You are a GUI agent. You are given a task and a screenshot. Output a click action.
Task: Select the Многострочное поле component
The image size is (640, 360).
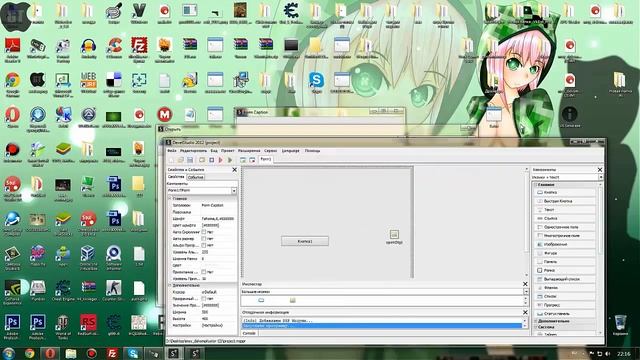pos(564,236)
